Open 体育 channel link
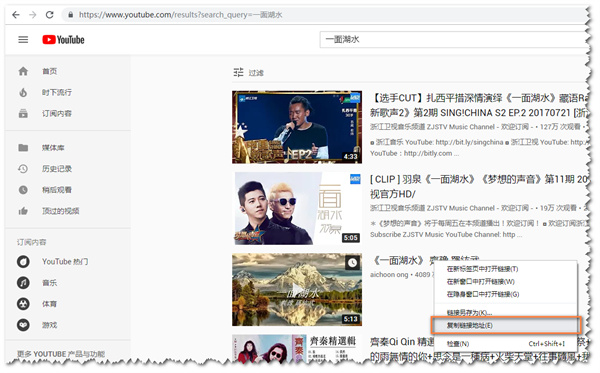The image size is (600, 373). point(49,304)
